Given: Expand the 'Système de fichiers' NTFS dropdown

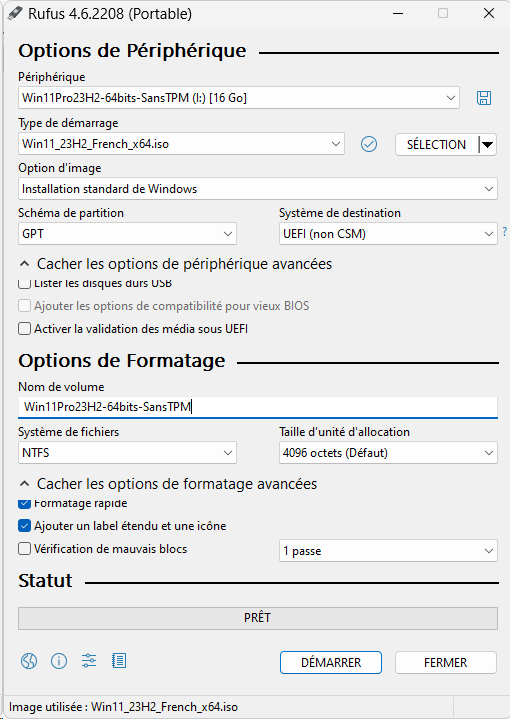Looking at the screenshot, I should [x=127, y=453].
